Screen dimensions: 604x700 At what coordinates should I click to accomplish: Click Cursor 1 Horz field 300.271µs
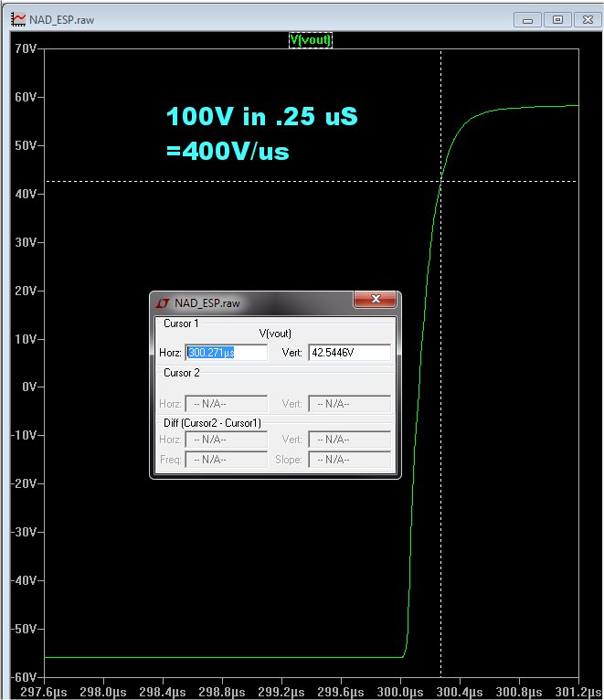(227, 353)
